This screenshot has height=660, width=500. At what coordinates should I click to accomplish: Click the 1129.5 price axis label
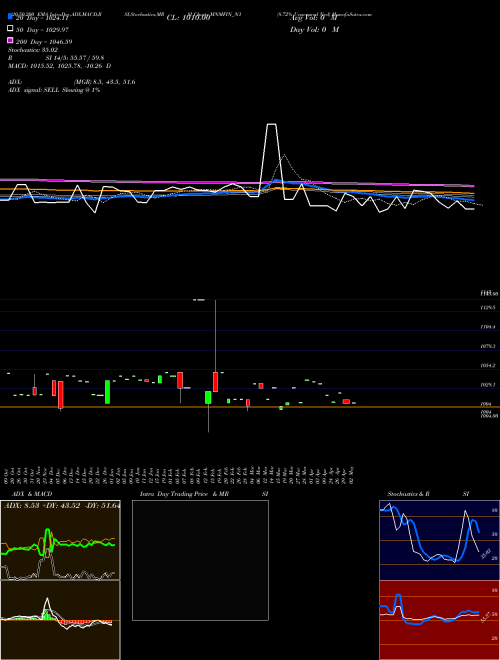(x=488, y=308)
